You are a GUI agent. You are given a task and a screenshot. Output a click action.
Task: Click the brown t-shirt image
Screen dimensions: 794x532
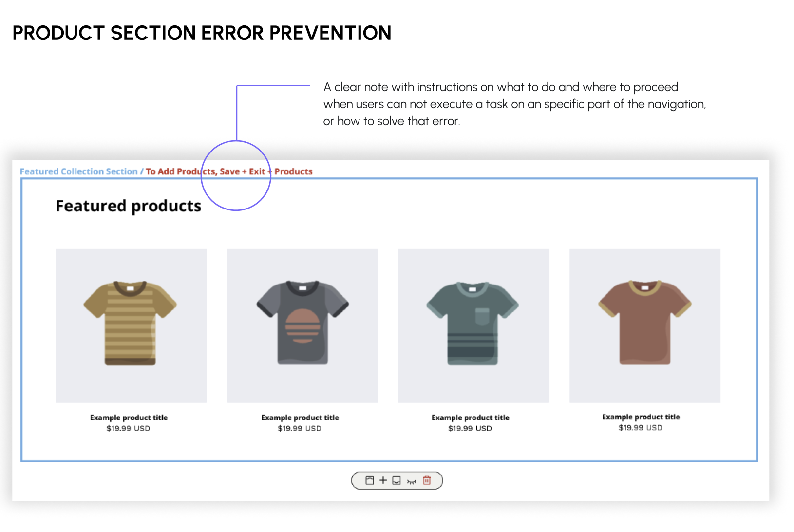tap(644, 323)
